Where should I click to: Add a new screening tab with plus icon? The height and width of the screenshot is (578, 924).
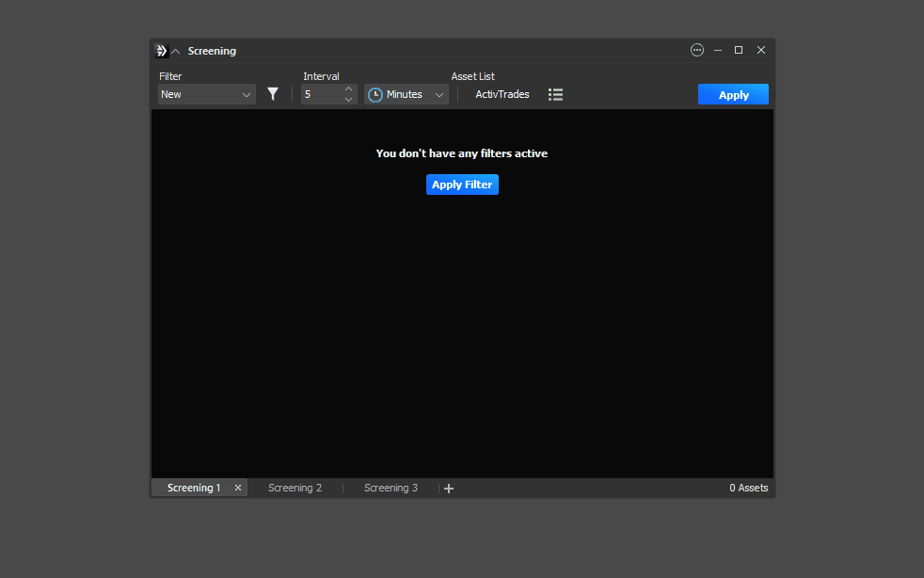(x=449, y=489)
